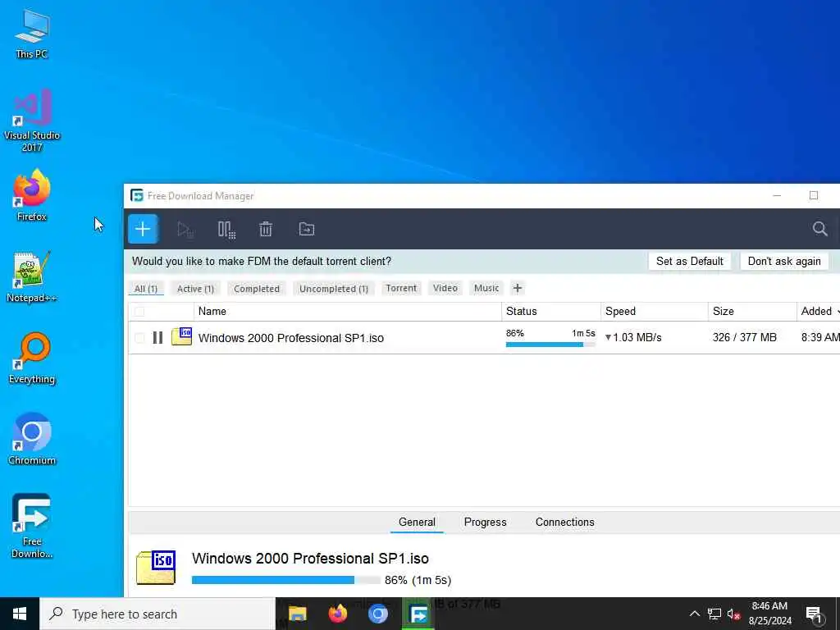Click the download name Windows 2000 Professional SP1.iso
Screen dimensions: 840x630
tap(291, 338)
